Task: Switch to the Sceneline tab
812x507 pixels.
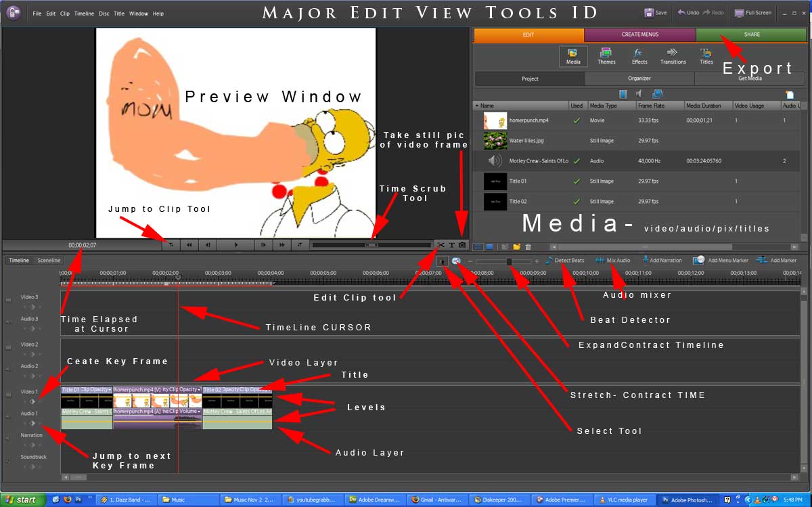Action: (49, 261)
